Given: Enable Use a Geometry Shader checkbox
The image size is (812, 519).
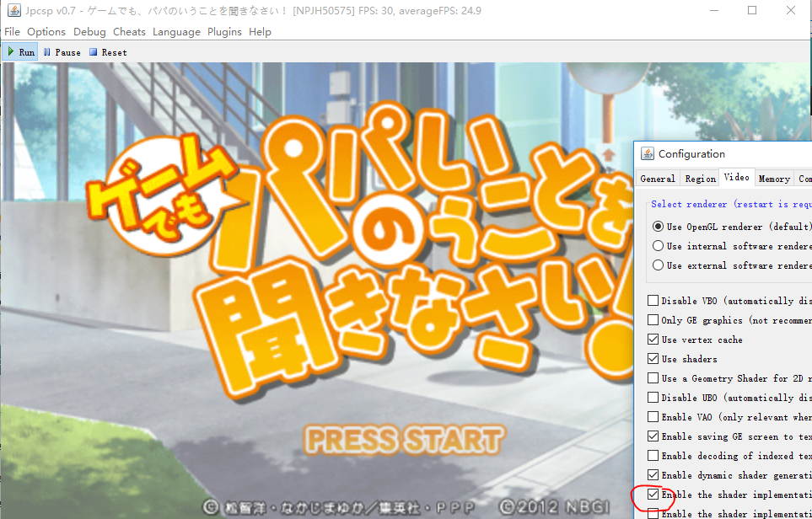Looking at the screenshot, I should [653, 377].
